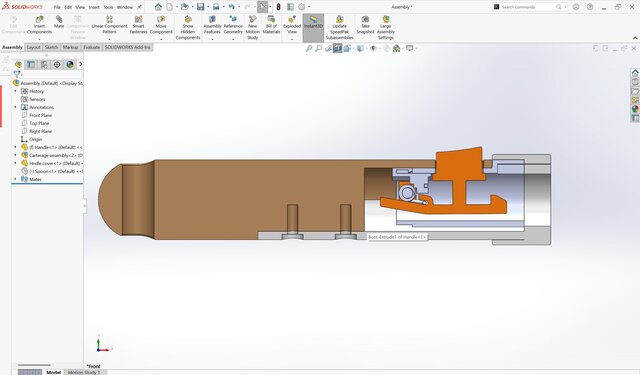640x375 pixels.
Task: Open the Tools menu
Action: [108, 7]
